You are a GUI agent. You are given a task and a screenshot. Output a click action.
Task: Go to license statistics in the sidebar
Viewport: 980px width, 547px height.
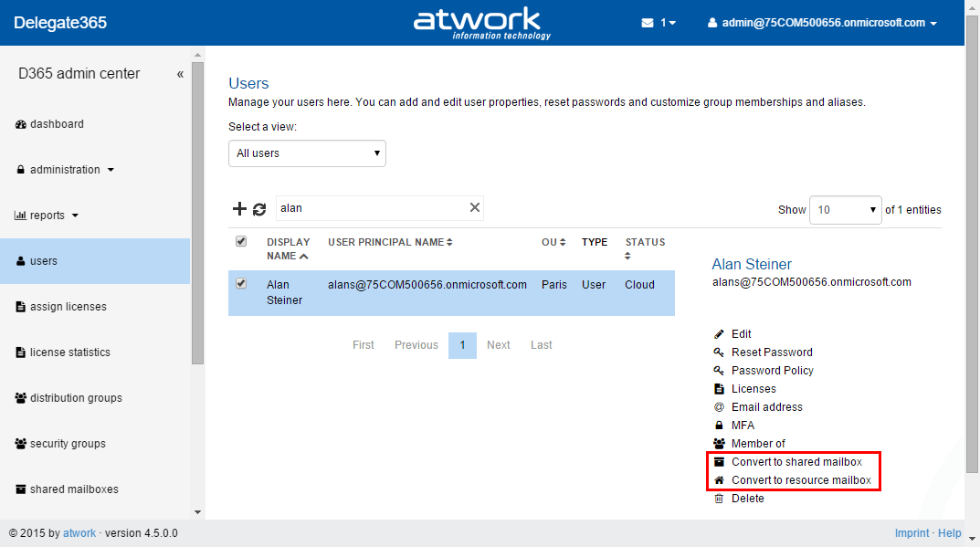coord(69,352)
